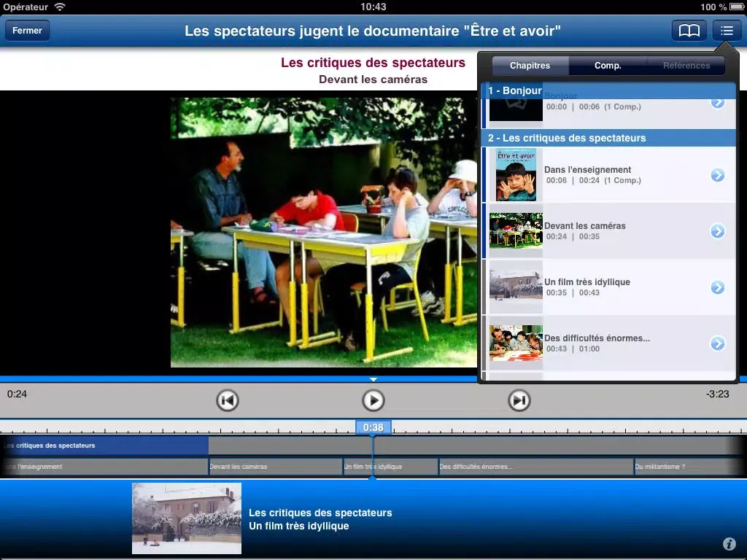Tap the info icon in bottom bar

729,543
